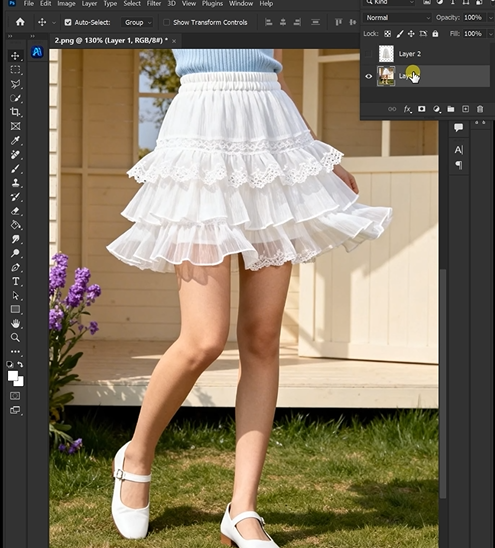Open the Character panel icon
This screenshot has width=495, height=548.
pyautogui.click(x=458, y=150)
